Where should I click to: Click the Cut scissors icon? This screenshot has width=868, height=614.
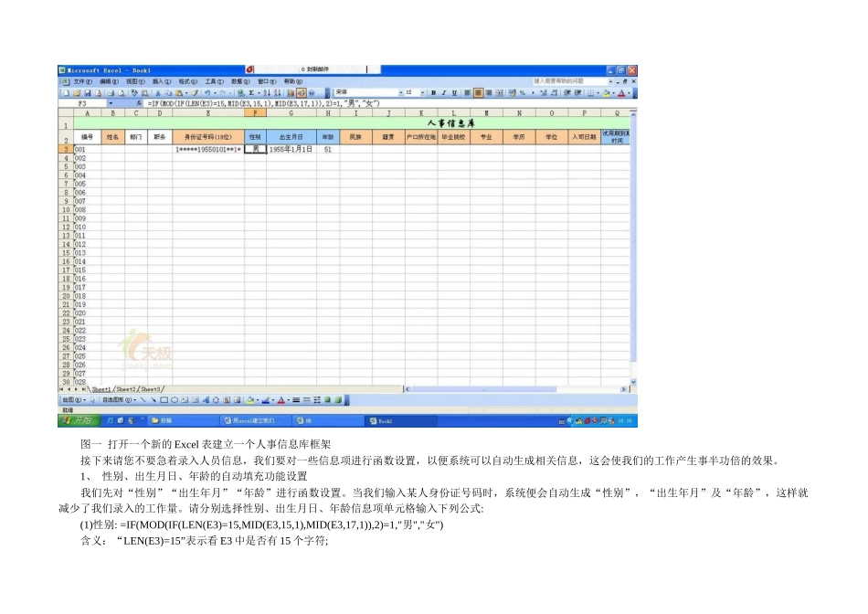tap(158, 93)
